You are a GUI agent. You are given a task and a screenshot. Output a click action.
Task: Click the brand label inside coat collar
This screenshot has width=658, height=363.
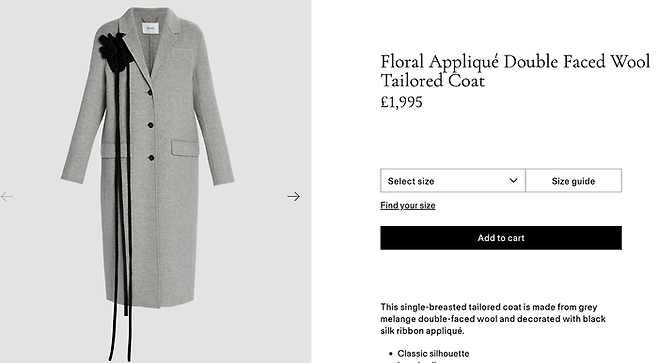click(x=150, y=28)
